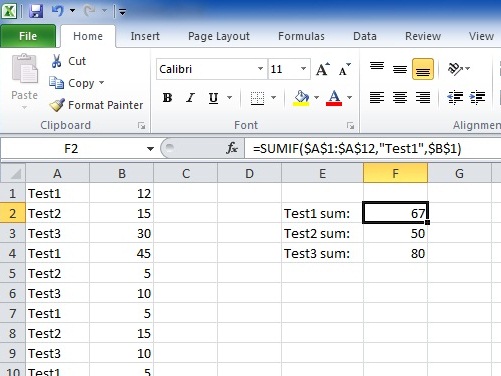Toggle Middle Align vertical alignment

tap(400, 69)
